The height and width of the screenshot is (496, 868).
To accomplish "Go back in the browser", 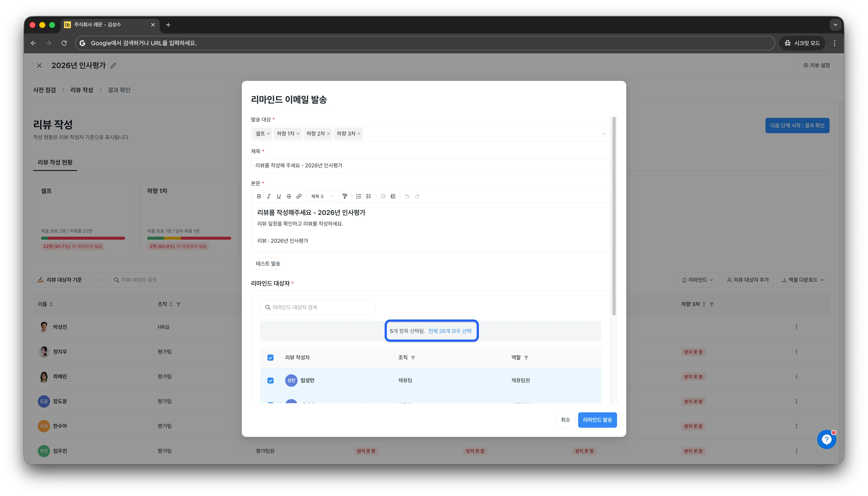I will (x=33, y=43).
